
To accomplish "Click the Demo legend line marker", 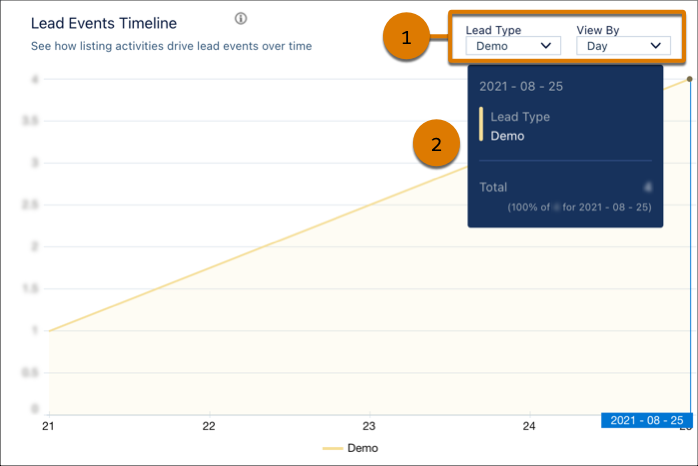I will [x=332, y=448].
